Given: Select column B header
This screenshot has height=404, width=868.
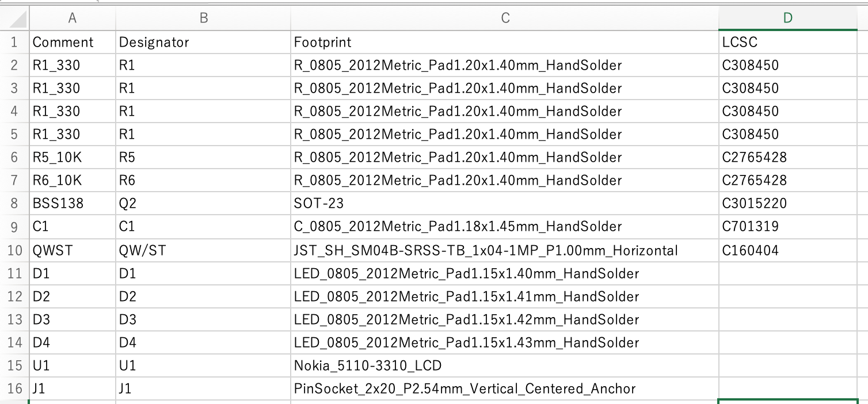Looking at the screenshot, I should 203,18.
